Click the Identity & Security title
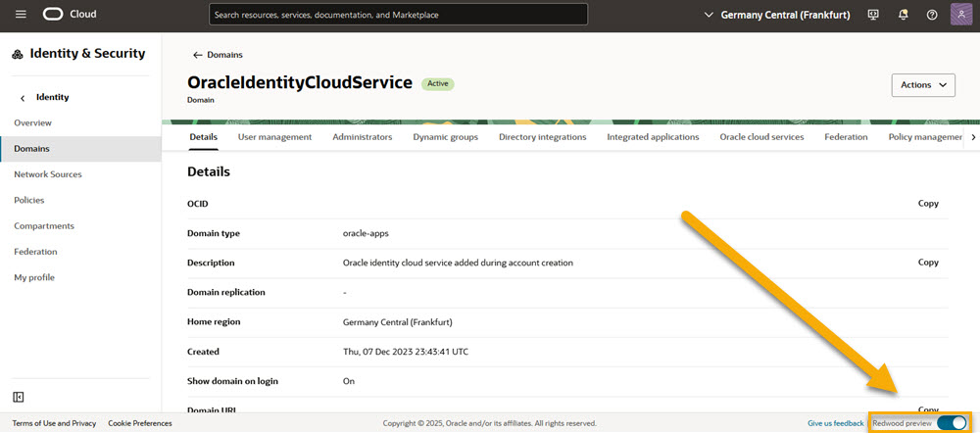Screen dimensions: 980x433 click(87, 54)
